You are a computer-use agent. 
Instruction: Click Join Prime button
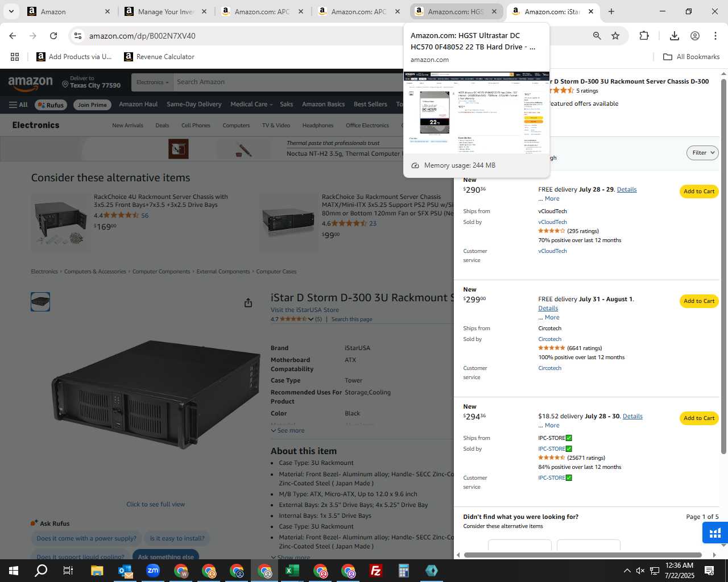92,105
